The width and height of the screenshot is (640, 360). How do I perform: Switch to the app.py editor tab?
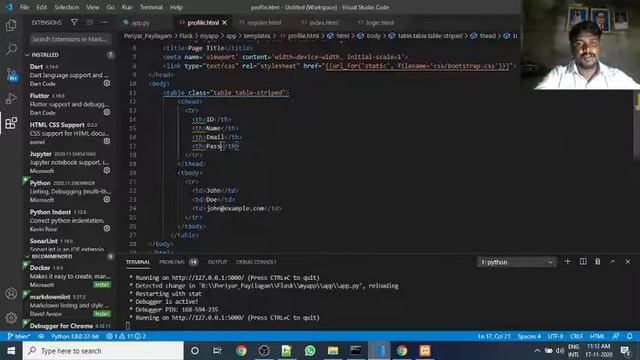coord(141,23)
